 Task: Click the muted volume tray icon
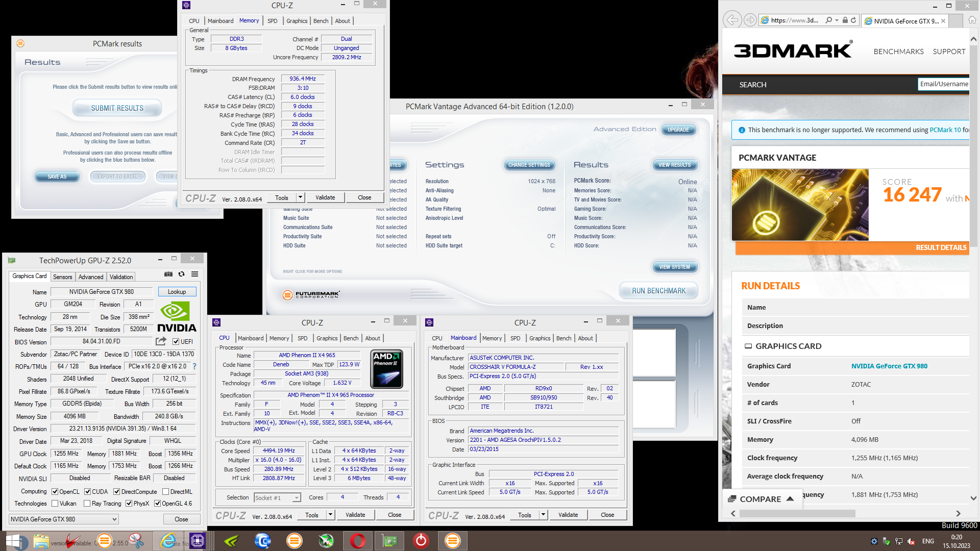coord(911,541)
